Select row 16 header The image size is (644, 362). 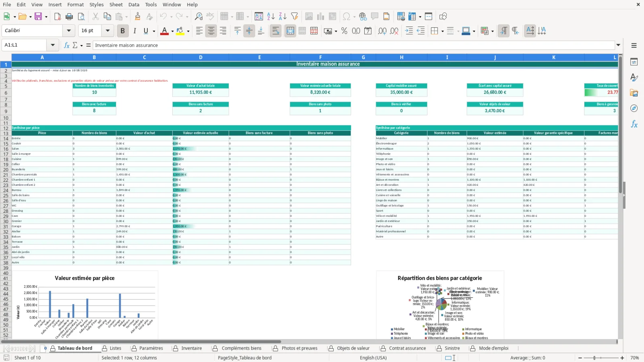coord(6,149)
